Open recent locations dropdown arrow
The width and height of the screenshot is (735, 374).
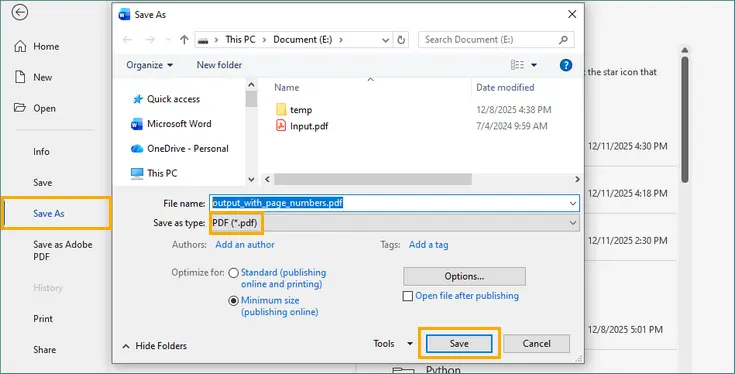click(168, 40)
